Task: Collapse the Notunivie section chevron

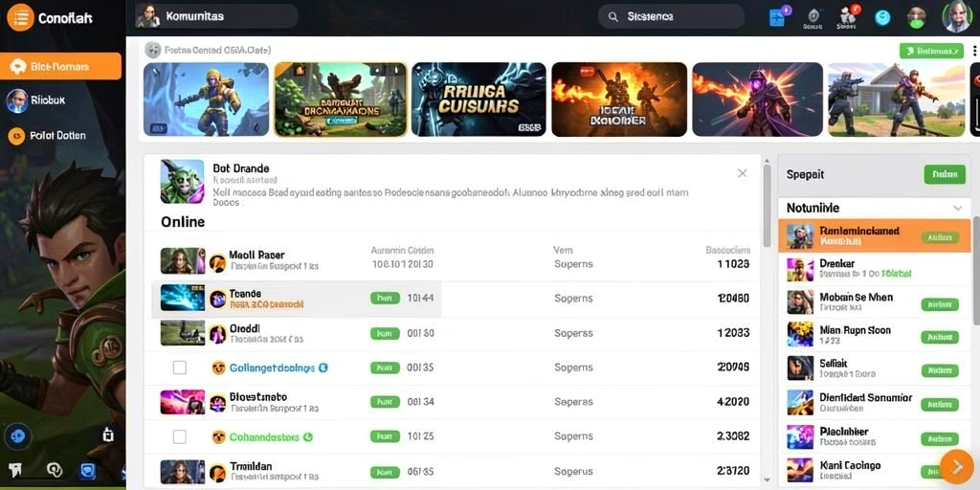Action: point(957,208)
